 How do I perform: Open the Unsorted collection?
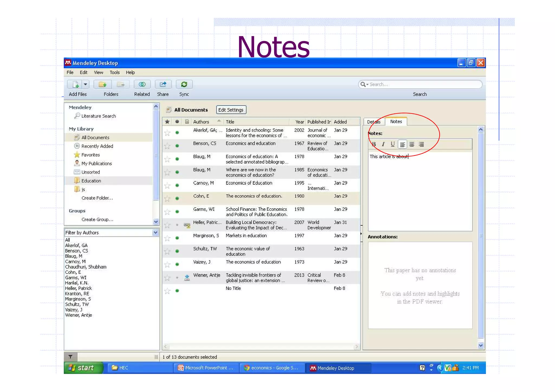[x=91, y=172]
